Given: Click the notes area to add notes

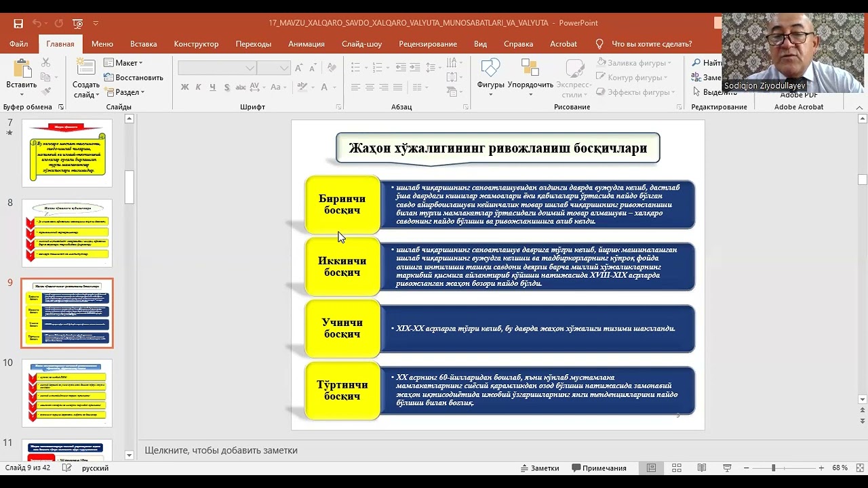Looking at the screenshot, I should tap(498, 450).
